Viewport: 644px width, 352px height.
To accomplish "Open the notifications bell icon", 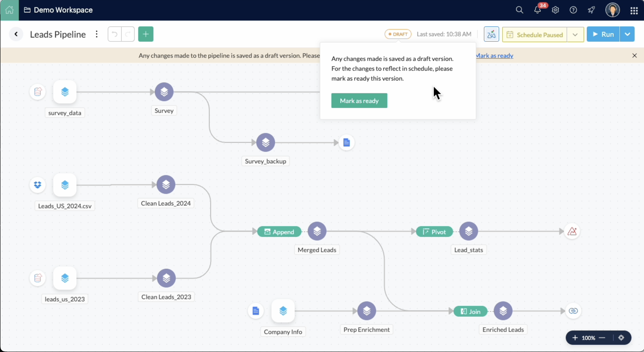I will click(x=537, y=10).
